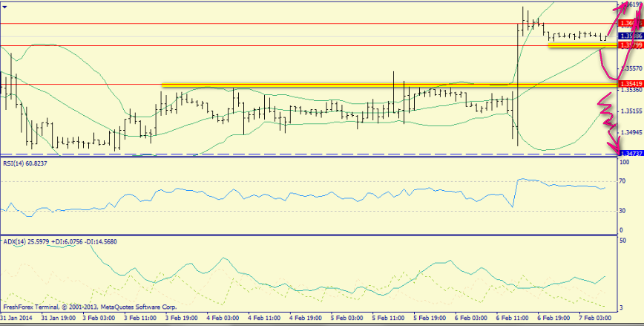Click the 6 Feb 03:00 time label
The height and width of the screenshot is (326, 644).
click(471, 318)
